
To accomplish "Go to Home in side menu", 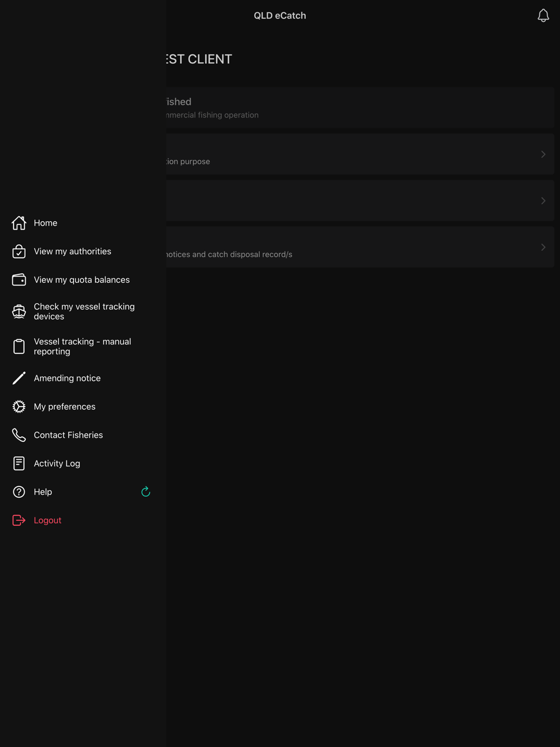I will click(x=83, y=223).
